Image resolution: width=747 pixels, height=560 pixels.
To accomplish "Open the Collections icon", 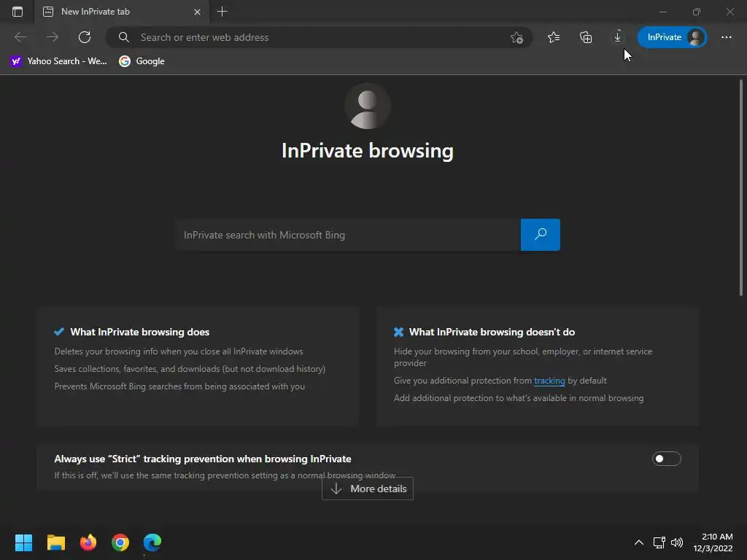I will point(586,37).
